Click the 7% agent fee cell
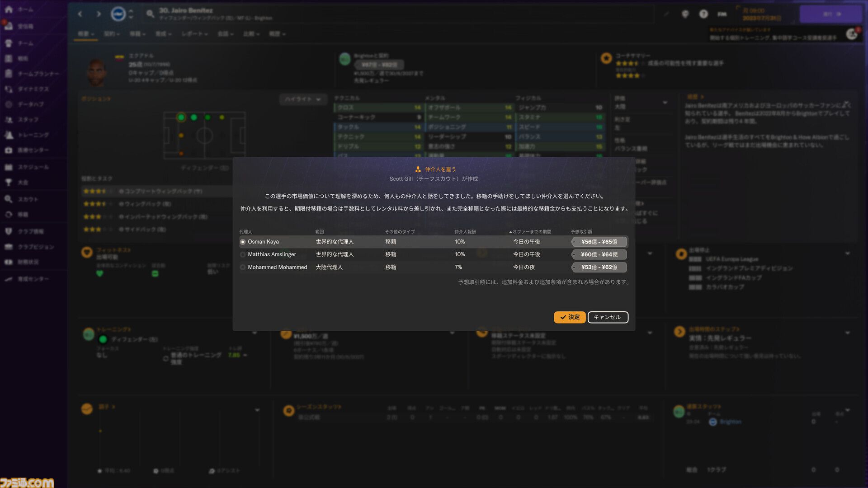Viewport: 868px width, 488px height. (x=458, y=267)
